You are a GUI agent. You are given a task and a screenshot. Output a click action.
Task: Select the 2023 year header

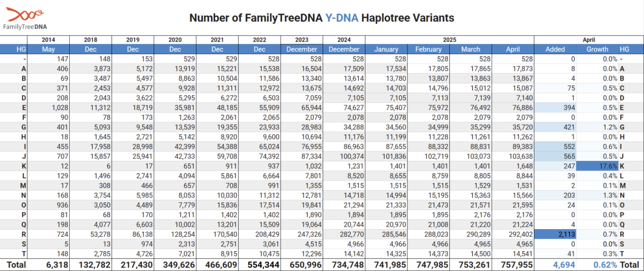[302, 40]
